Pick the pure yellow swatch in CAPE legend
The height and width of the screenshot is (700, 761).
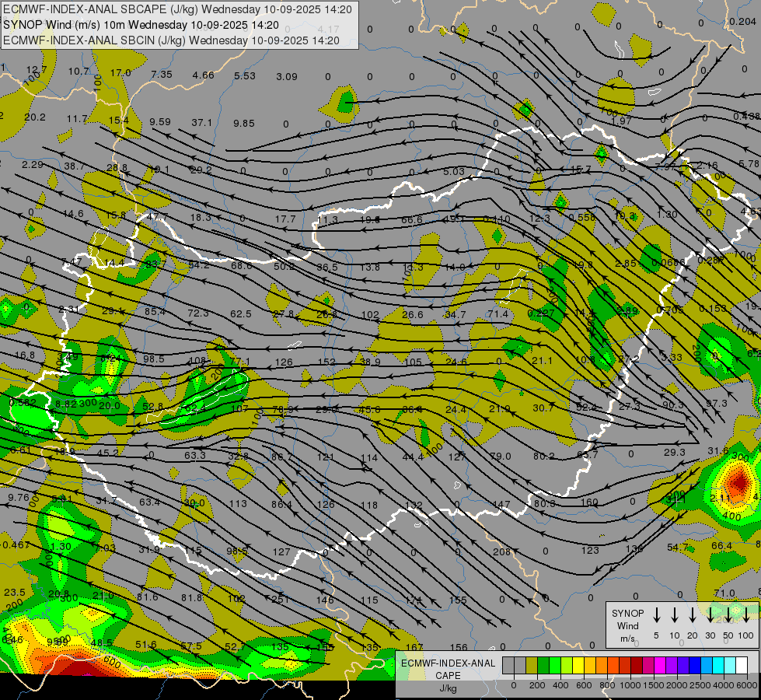578,665
